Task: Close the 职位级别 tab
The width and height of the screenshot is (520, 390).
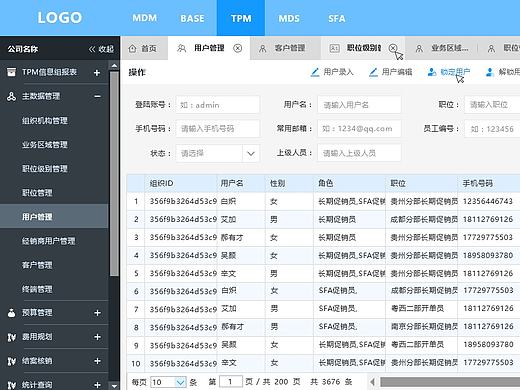Action: pyautogui.click(x=393, y=48)
